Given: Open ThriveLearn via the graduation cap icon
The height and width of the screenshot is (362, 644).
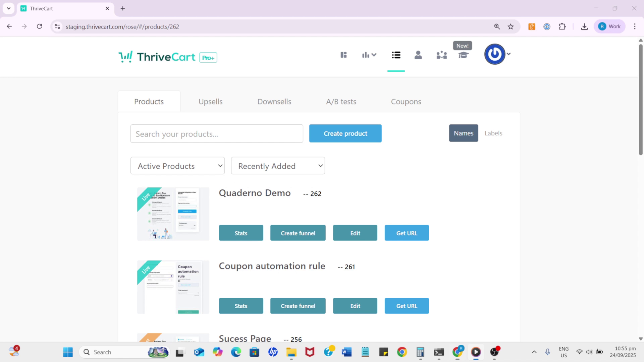Looking at the screenshot, I should tap(463, 55).
